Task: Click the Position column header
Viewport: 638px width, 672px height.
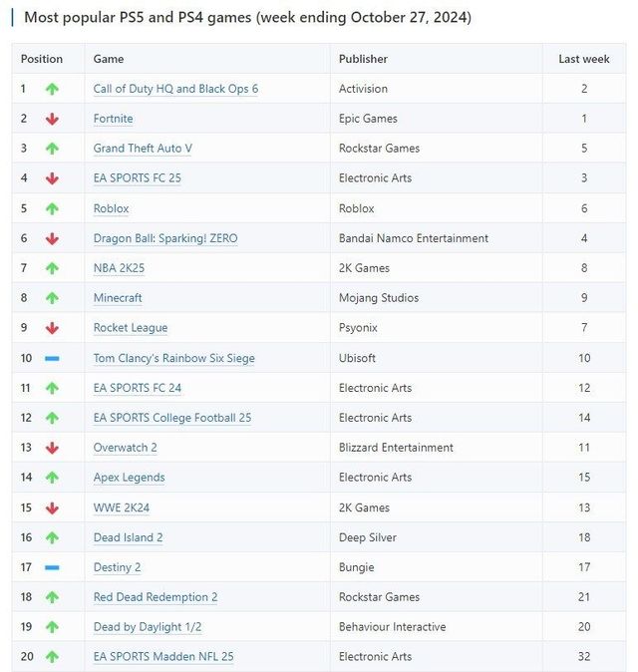Action: coord(42,59)
